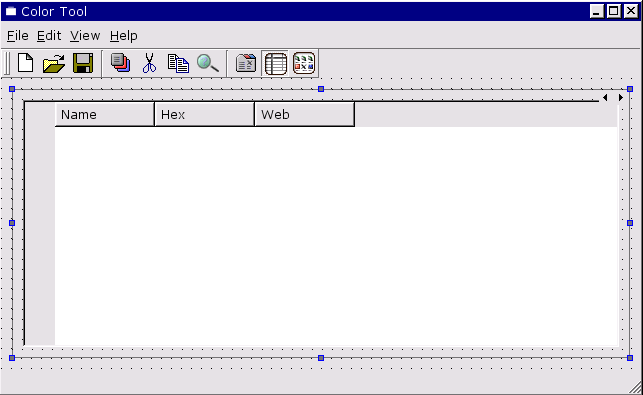Select the Cut scissors icon
Screen dimensions: 643x395
(149, 64)
